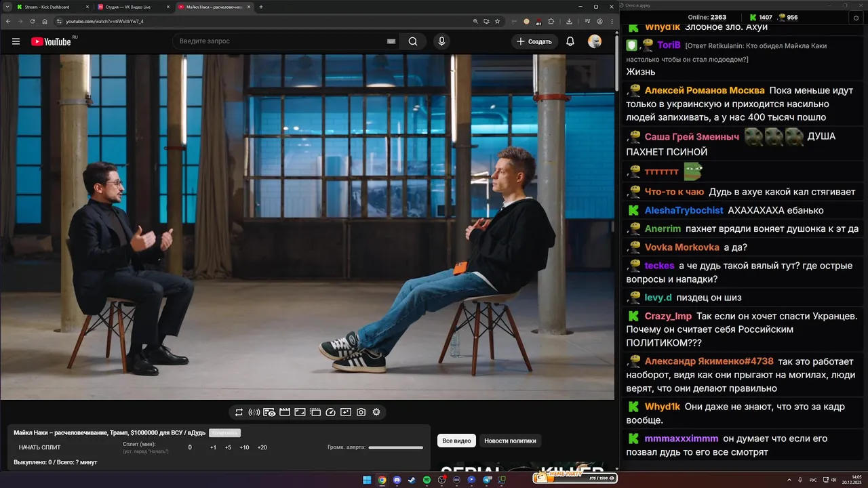Viewport: 868px width, 488px height.
Task: Click the Kick viewer count 1407
Action: pos(760,18)
